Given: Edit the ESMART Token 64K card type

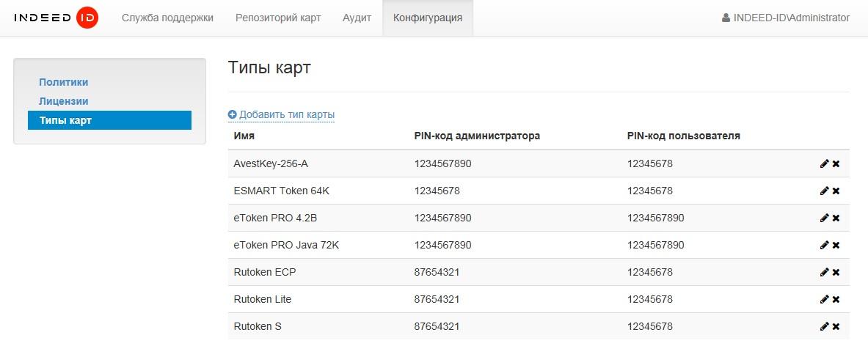Looking at the screenshot, I should tap(824, 191).
